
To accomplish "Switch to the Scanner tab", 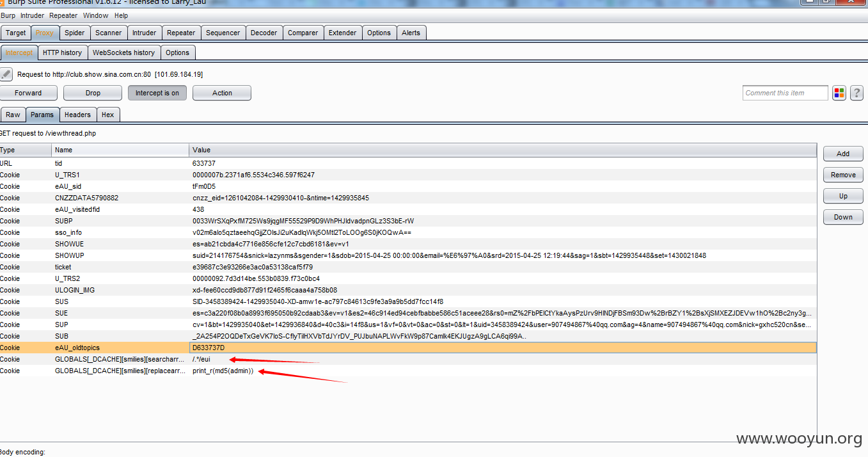I will [109, 33].
